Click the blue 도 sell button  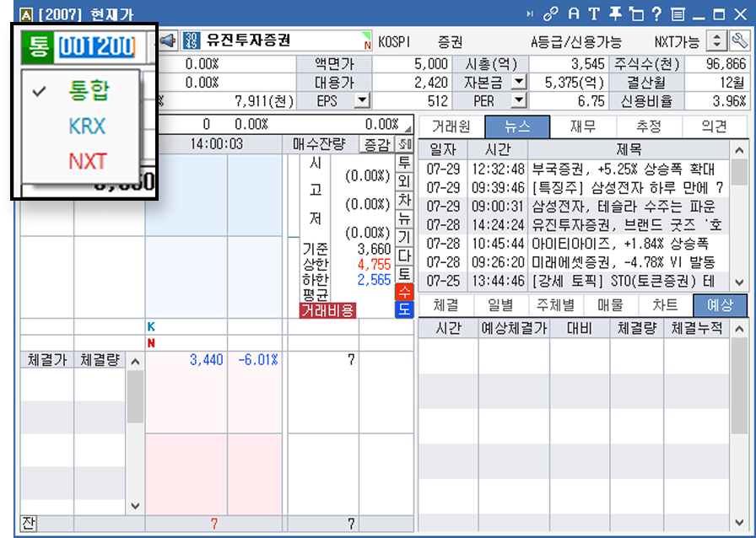pos(404,309)
